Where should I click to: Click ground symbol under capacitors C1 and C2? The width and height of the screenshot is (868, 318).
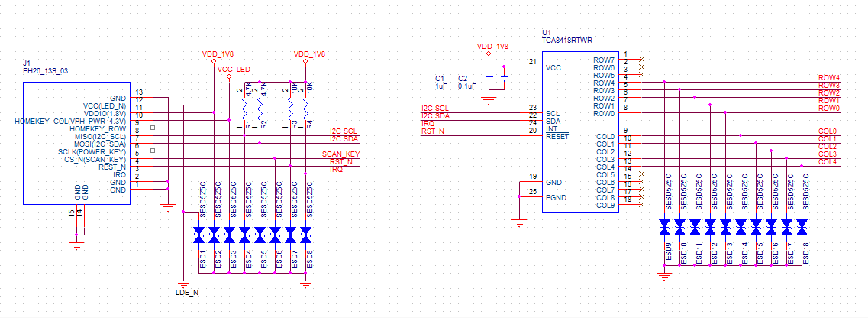[489, 101]
